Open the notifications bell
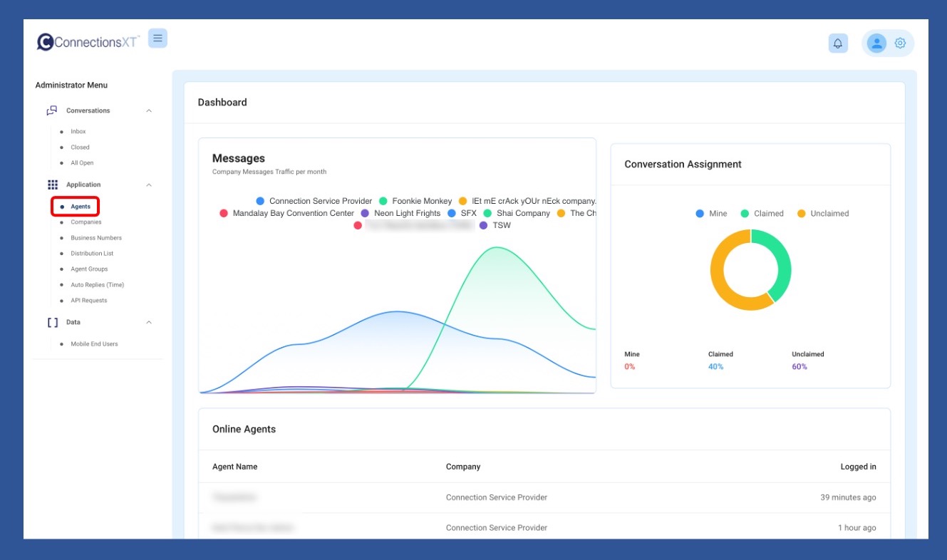The width and height of the screenshot is (947, 560). coord(838,43)
